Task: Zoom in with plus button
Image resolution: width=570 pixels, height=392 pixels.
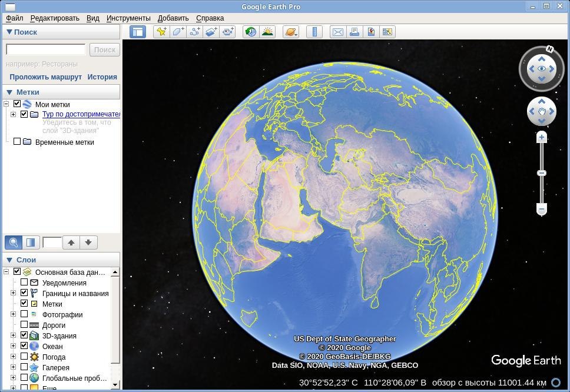Action: pos(542,137)
